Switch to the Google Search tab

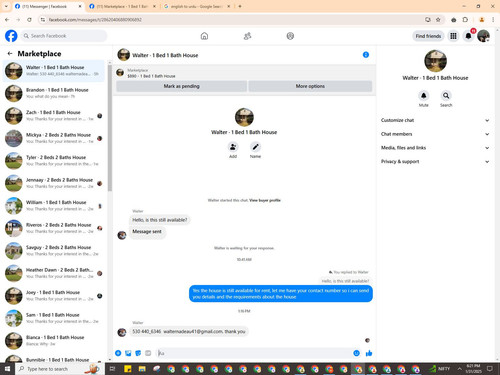(x=197, y=6)
